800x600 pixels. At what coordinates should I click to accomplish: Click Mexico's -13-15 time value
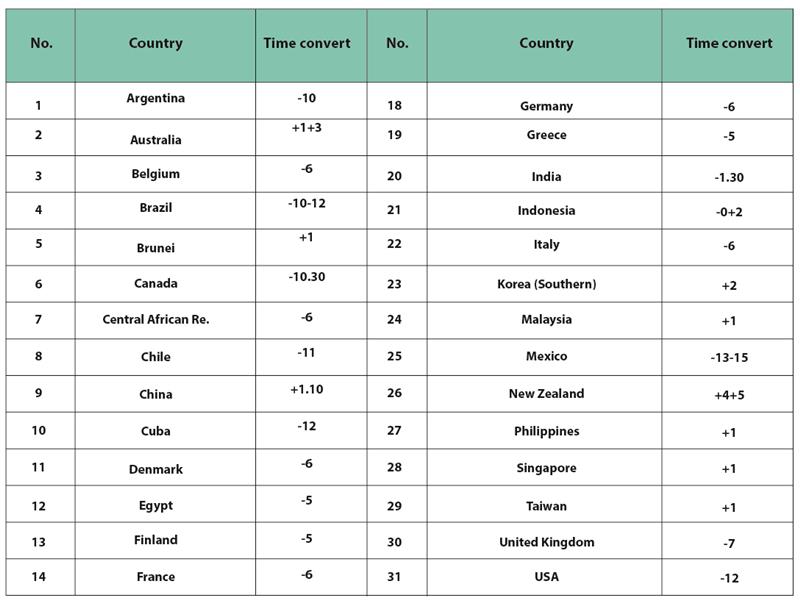[729, 358]
